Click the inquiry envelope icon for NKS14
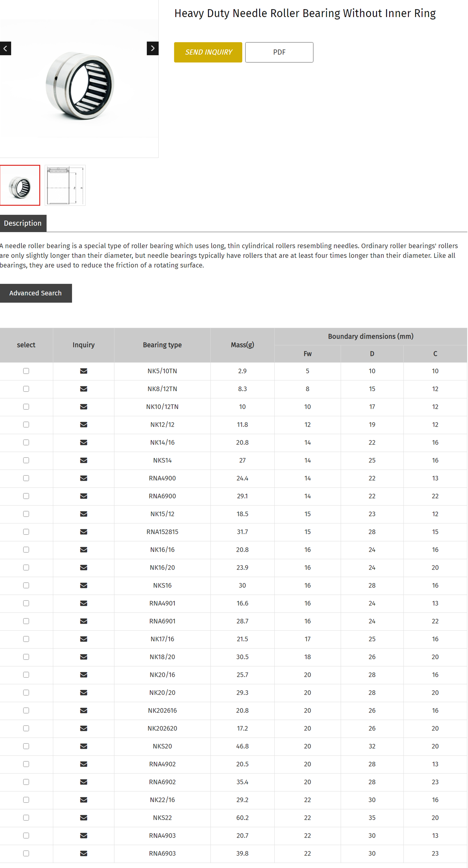Image resolution: width=468 pixels, height=868 pixels. point(84,460)
